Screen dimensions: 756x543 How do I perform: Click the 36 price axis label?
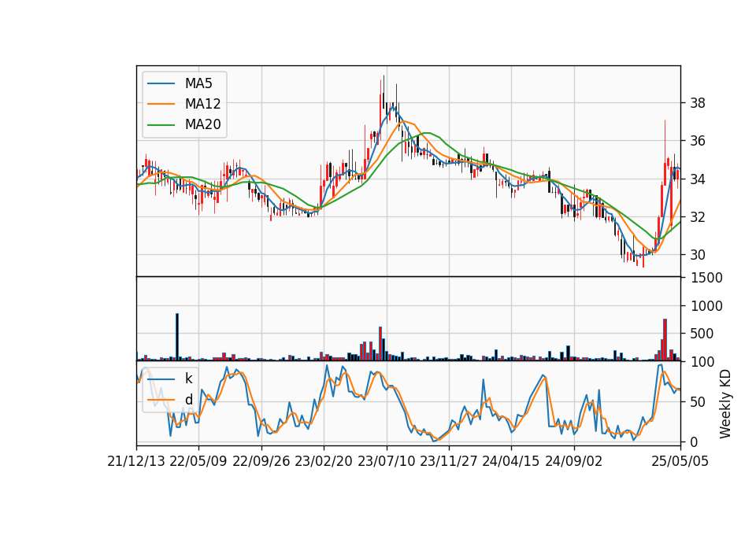697,141
